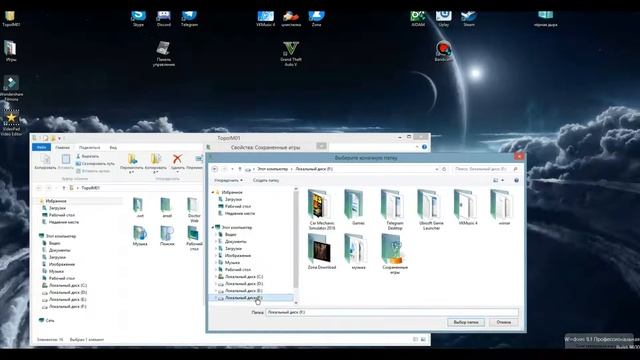
Task: Switch to the Главная ribbon tab
Action: coord(62,147)
